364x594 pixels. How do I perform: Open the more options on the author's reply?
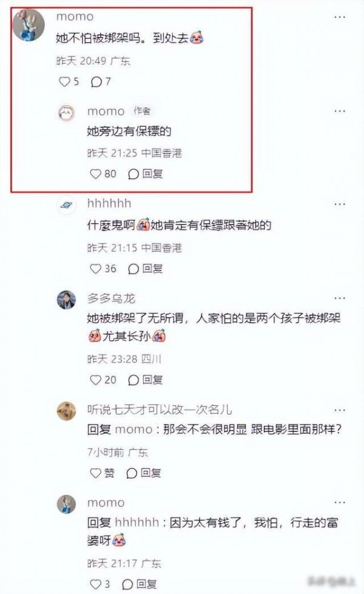pos(340,111)
